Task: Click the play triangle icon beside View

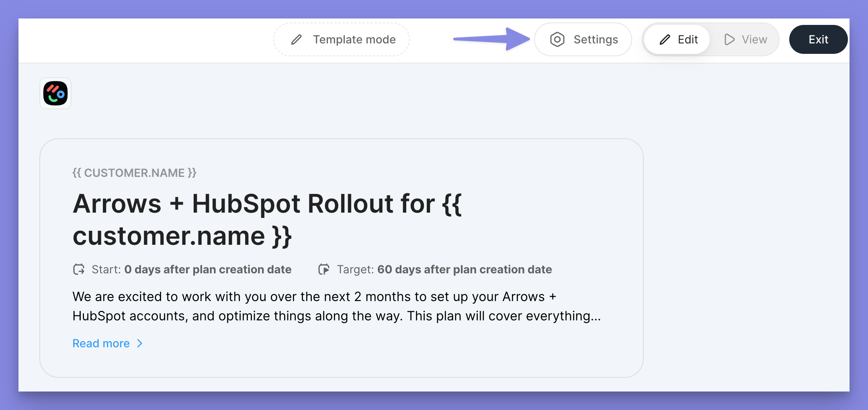Action: tap(729, 39)
